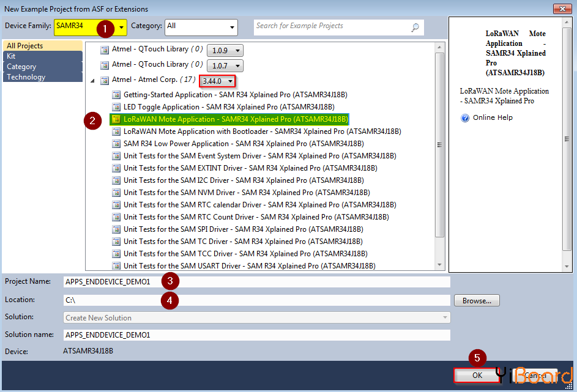The image size is (577, 392).
Task: Open the Atmel Corp. version 3.44.0 dropdown
Action: point(217,81)
